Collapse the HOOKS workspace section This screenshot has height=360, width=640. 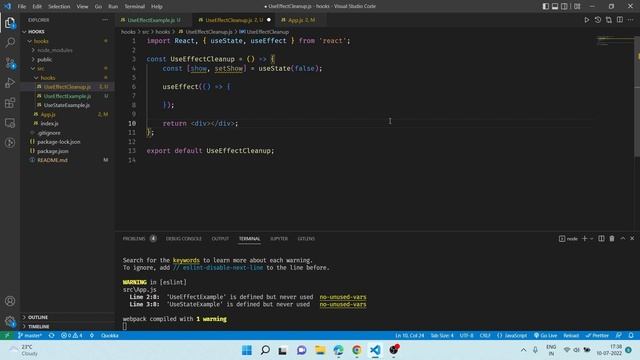(67, 31)
